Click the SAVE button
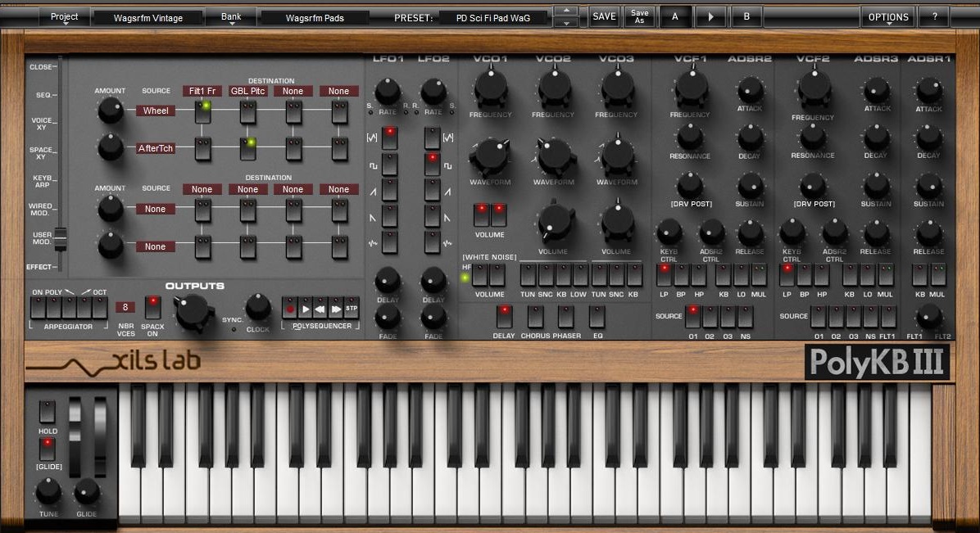This screenshot has height=533, width=980. [604, 17]
